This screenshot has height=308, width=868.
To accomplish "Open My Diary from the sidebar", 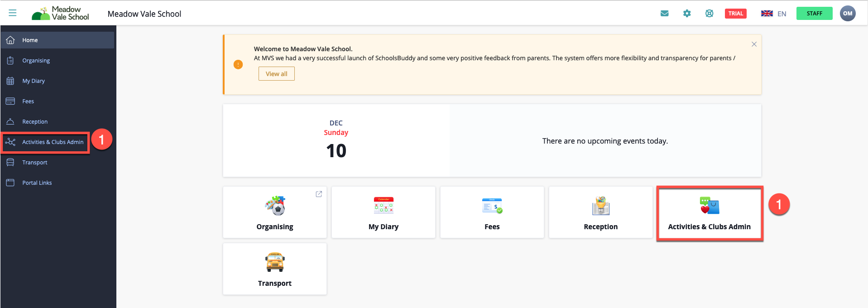I will coord(34,81).
